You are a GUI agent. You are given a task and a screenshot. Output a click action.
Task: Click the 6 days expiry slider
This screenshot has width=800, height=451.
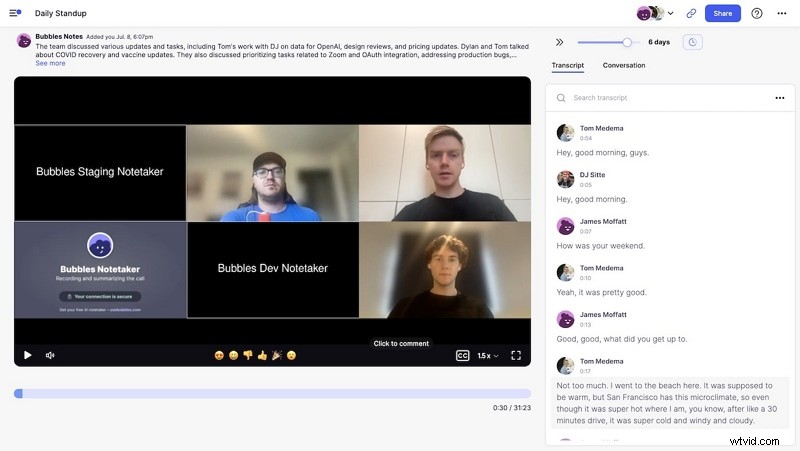[x=627, y=42]
